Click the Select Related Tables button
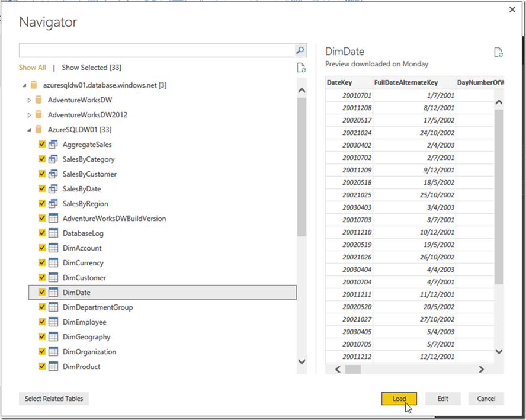Viewport: 526px width, 420px height. tap(54, 399)
